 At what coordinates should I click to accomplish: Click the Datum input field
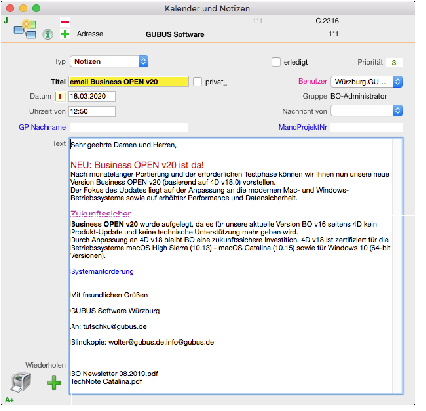pos(92,96)
